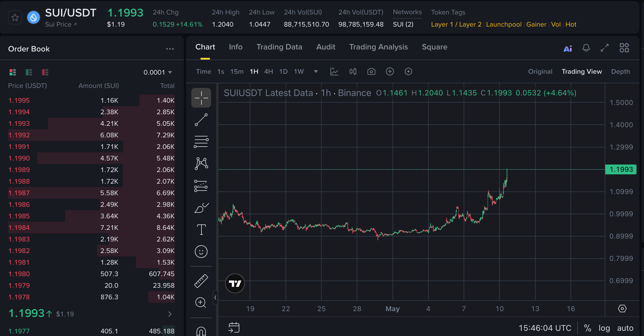Open the Sui Price link
The height and width of the screenshot is (336, 644).
[61, 24]
